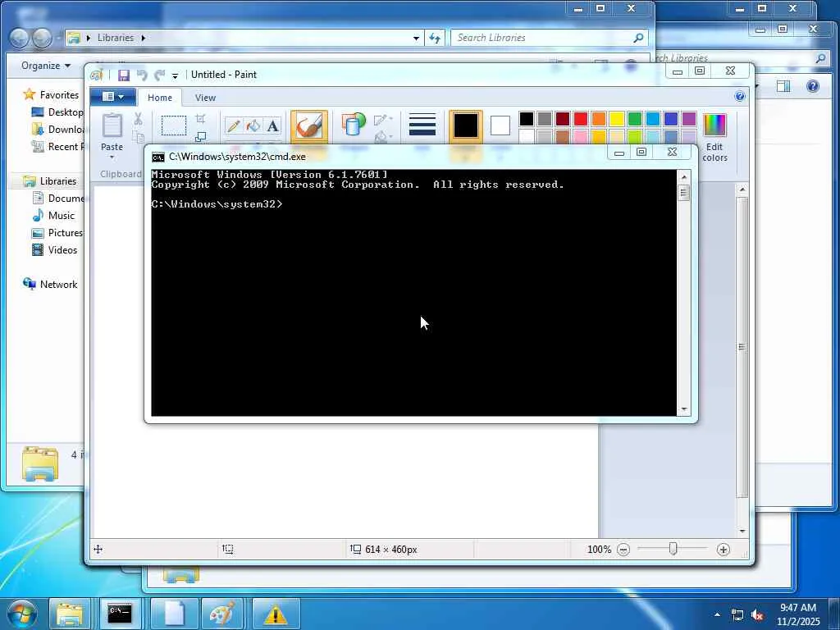Select Color 2 white swatch in Paint
Image resolution: width=840 pixels, height=630 pixels.
click(x=500, y=126)
